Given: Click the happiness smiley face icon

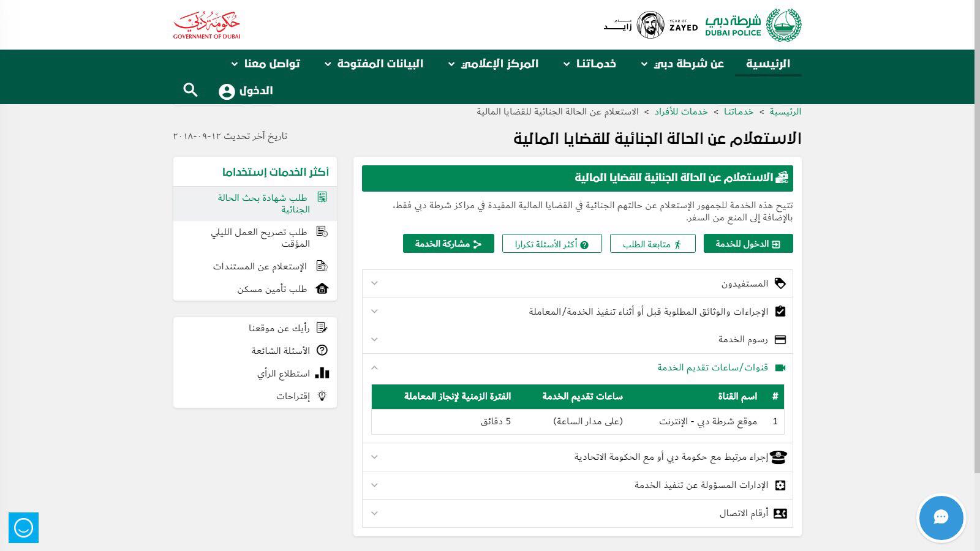Looking at the screenshot, I should (23, 528).
